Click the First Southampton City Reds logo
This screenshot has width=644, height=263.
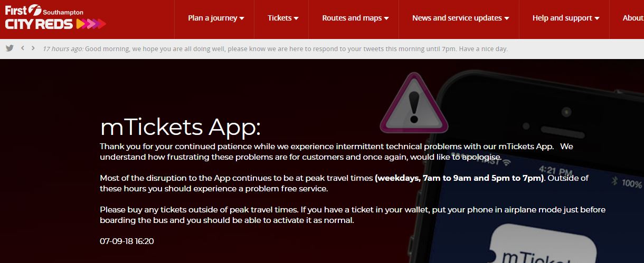(x=55, y=16)
